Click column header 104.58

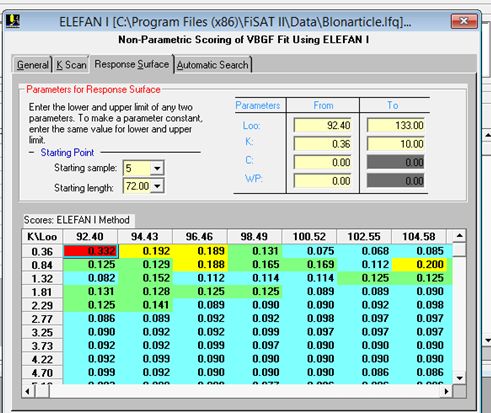(419, 237)
